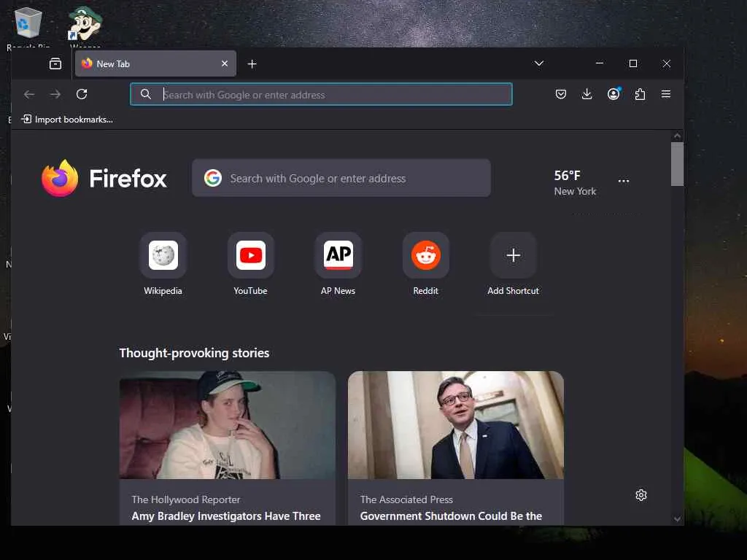747x560 pixels.
Task: Click The Hollywood Reporter source label
Action: click(x=186, y=499)
